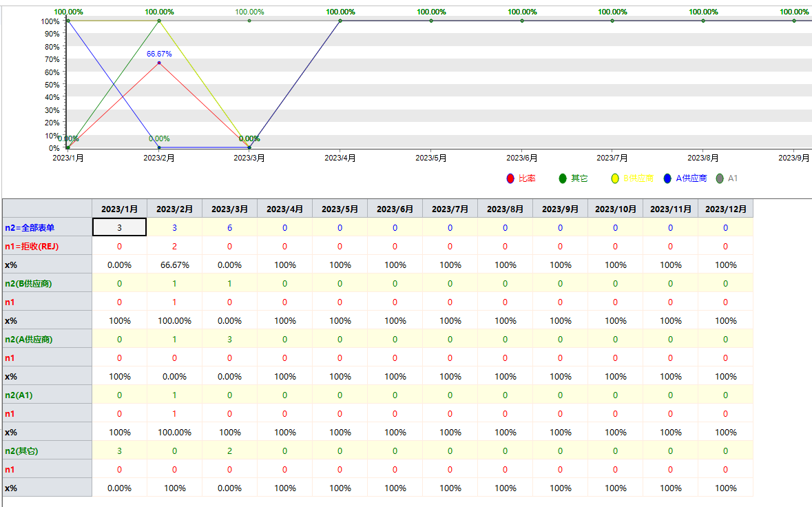This screenshot has width=812, height=507.
Task: Select the selected cell under 2023/1月 全部表单
Action: pos(119,227)
